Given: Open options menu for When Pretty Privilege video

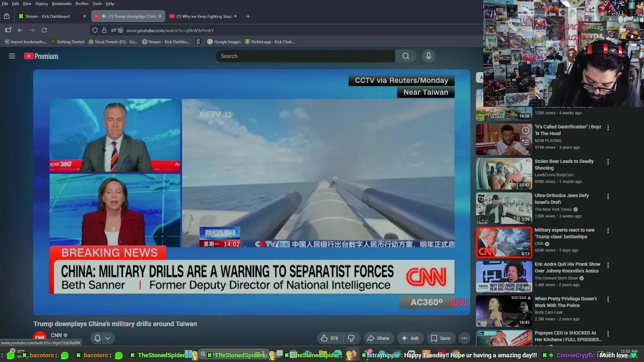Looking at the screenshot, I should 608,300.
